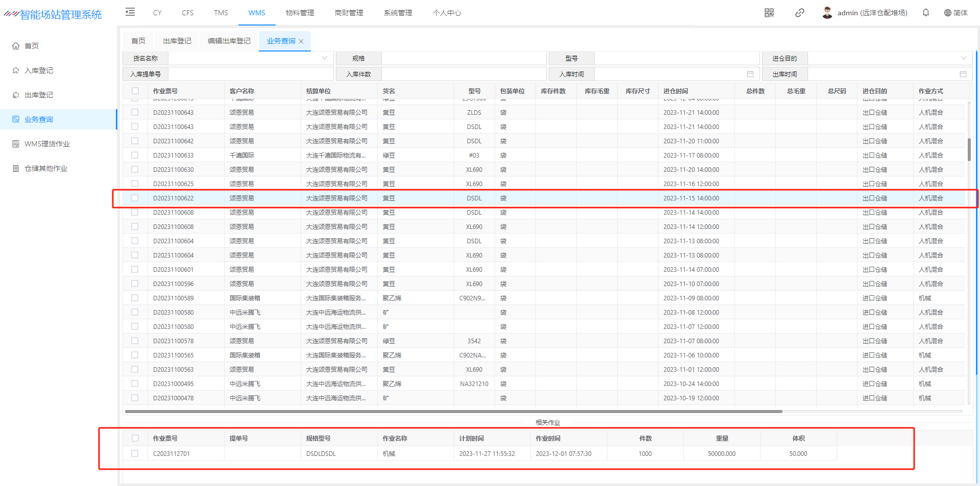980x486 pixels.
Task: Click the link chain icon in header
Action: coord(799,13)
